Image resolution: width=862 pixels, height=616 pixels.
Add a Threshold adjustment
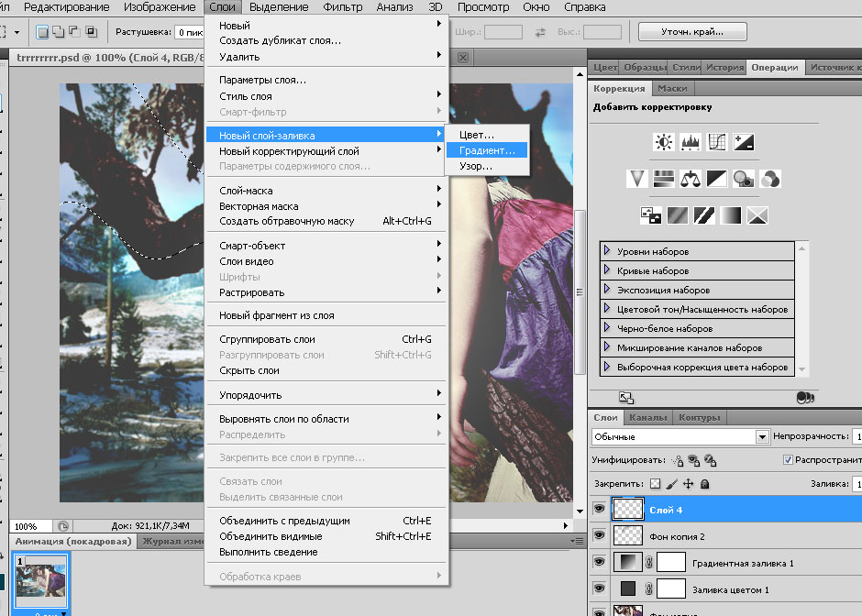pyautogui.click(x=704, y=215)
